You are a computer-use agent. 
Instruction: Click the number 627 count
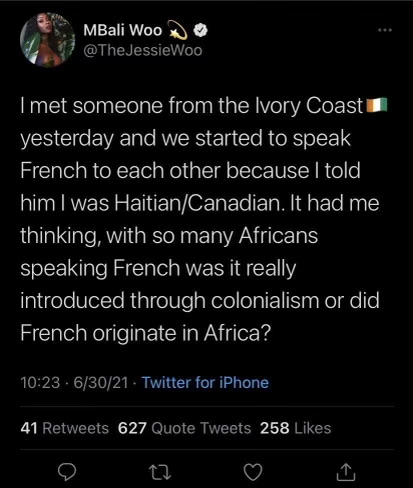point(132,428)
